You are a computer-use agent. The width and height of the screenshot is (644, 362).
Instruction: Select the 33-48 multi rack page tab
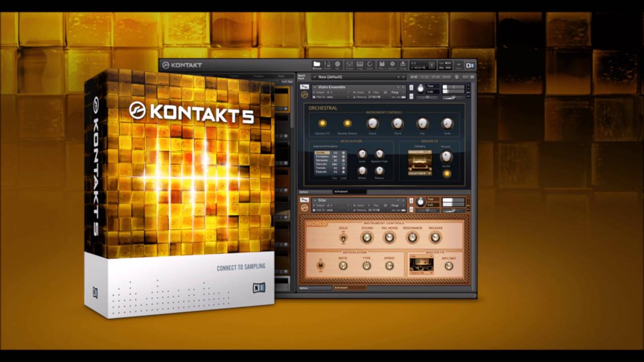point(435,77)
